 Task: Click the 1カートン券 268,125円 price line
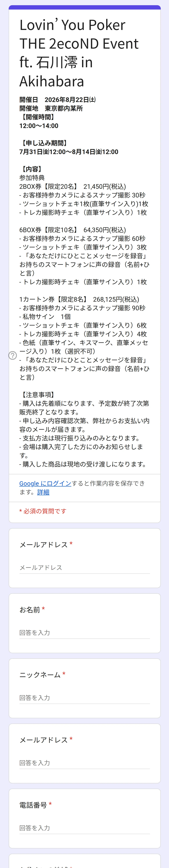79,299
